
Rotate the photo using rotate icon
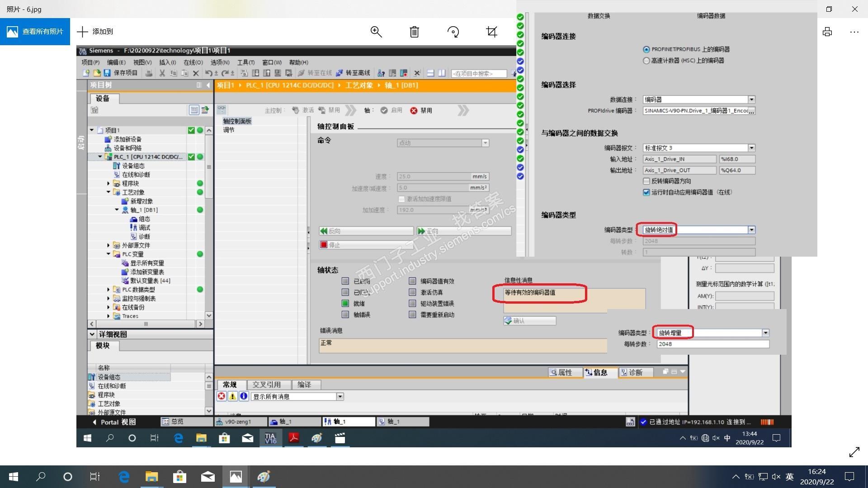(x=453, y=32)
